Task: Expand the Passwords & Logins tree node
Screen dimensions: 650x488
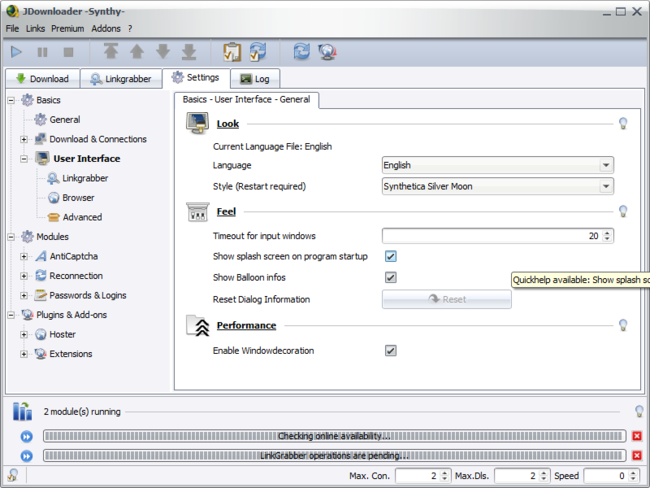Action: tap(24, 296)
